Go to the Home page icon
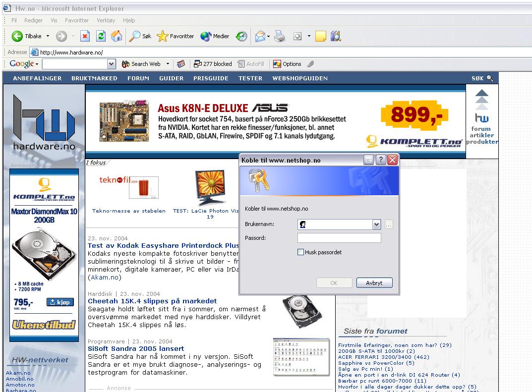This screenshot has height=392, width=532. (x=117, y=36)
